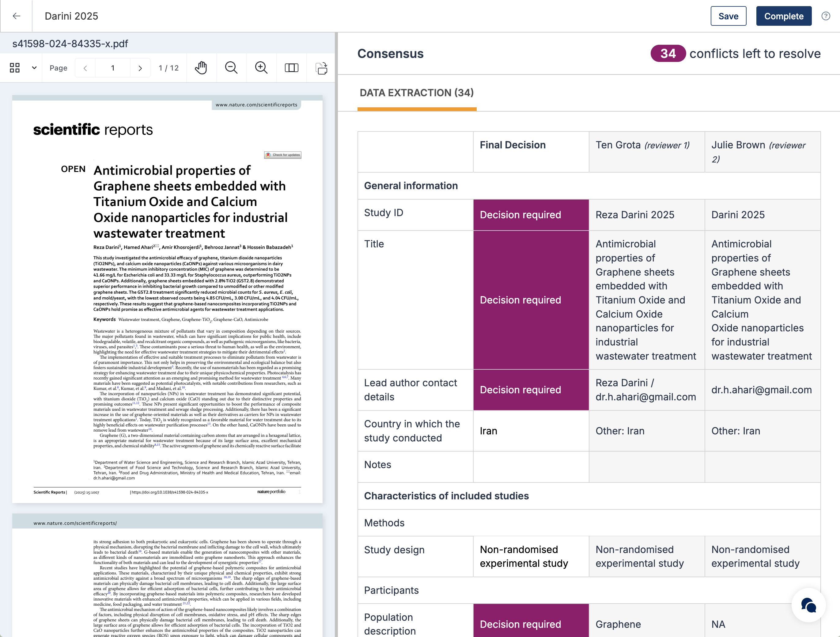
Task: Click the Final Decision 'Iran' cell
Action: coord(531,431)
